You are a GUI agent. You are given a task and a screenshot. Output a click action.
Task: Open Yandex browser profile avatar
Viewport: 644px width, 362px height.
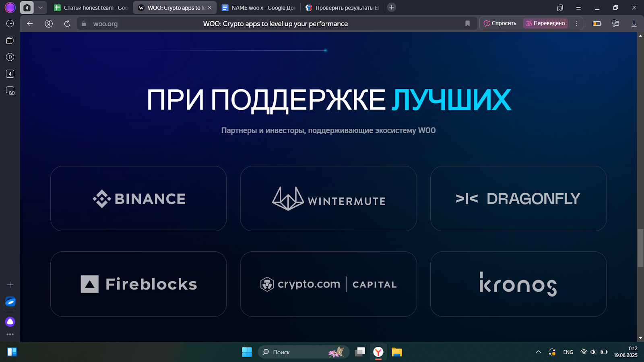10,7
